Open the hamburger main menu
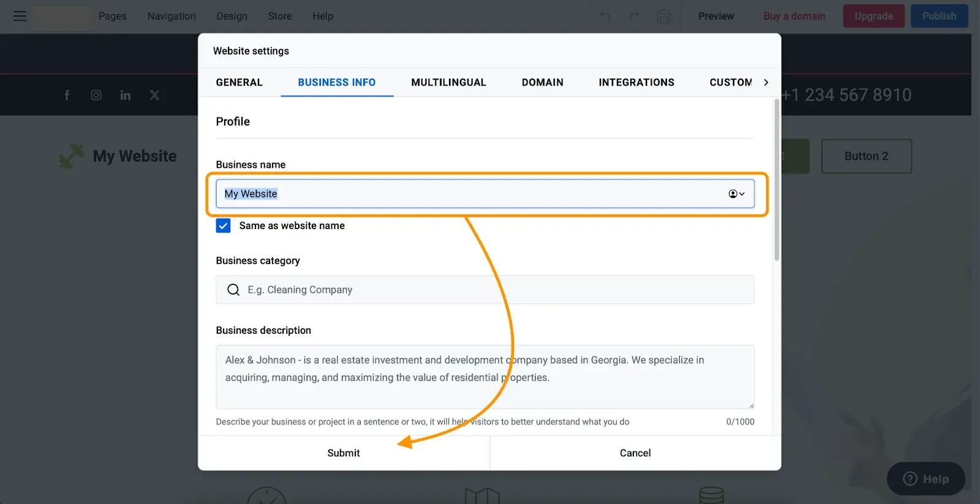 20,16
